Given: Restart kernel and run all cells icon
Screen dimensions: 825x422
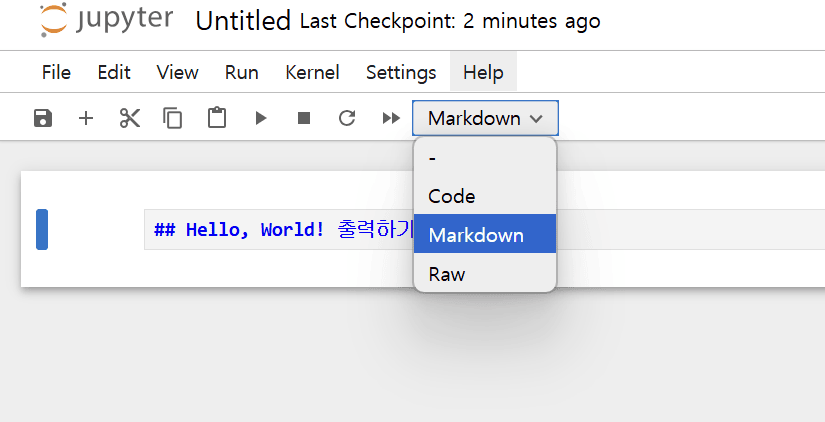Looking at the screenshot, I should (391, 118).
